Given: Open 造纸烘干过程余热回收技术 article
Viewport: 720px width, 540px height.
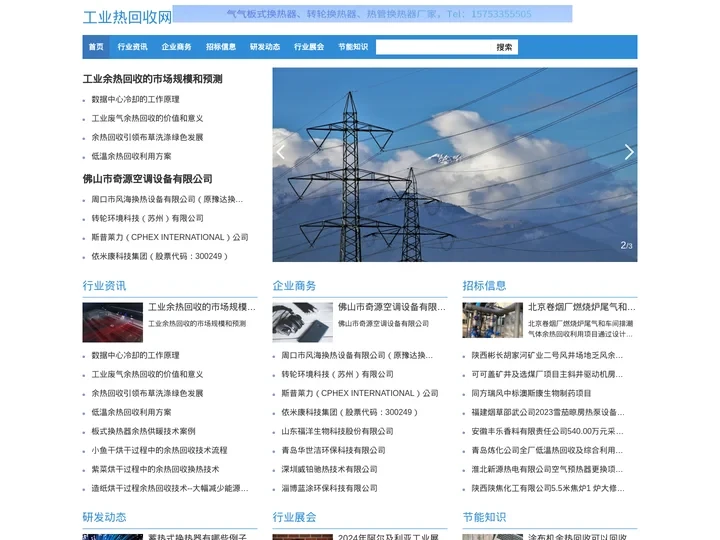Looking at the screenshot, I should pos(170,489).
